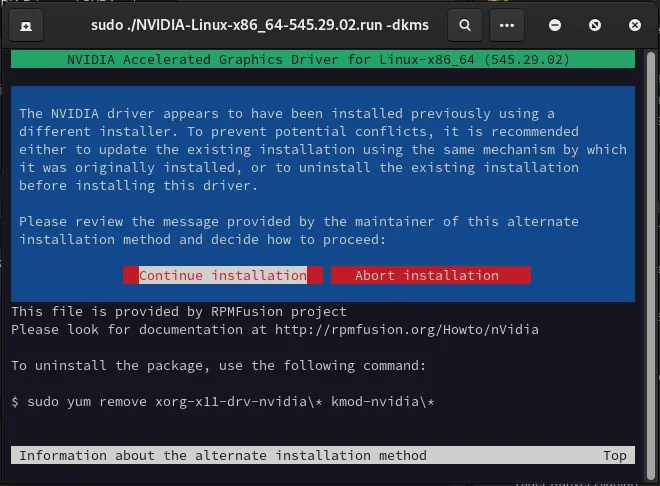Click the green NVIDIA driver header banner
The image size is (660, 486).
[323, 59]
